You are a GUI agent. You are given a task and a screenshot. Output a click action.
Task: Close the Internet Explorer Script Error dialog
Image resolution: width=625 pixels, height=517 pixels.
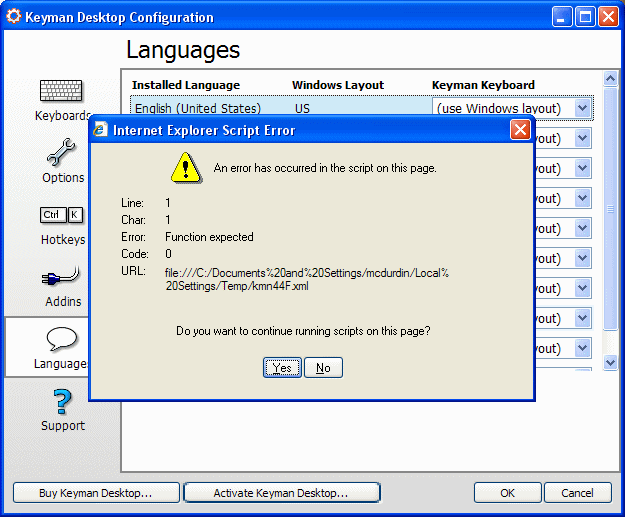pyautogui.click(x=520, y=130)
